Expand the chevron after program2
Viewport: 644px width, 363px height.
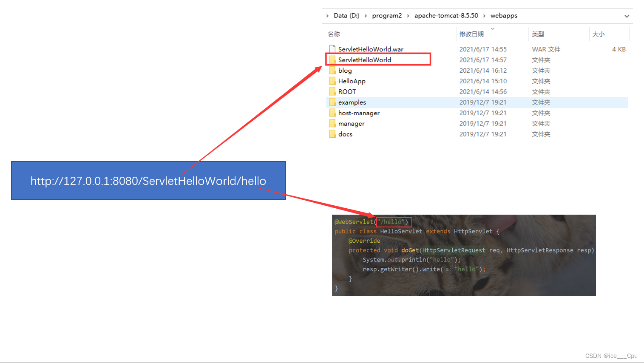pyautogui.click(x=408, y=16)
